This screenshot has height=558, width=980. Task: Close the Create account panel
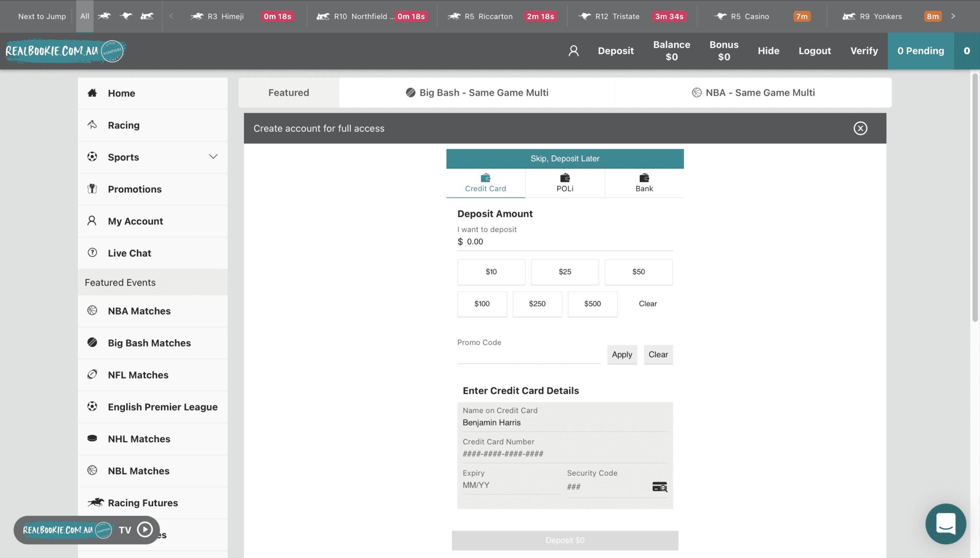[860, 128]
